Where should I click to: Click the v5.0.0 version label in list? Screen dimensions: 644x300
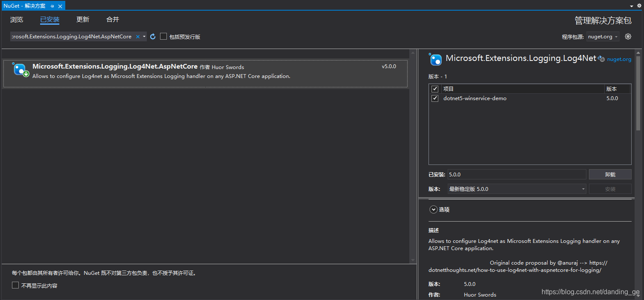[x=389, y=66]
